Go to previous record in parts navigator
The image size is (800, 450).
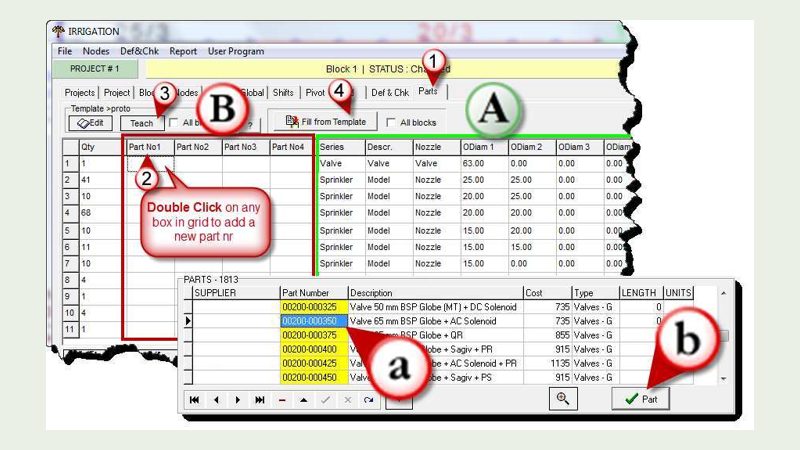pyautogui.click(x=216, y=400)
